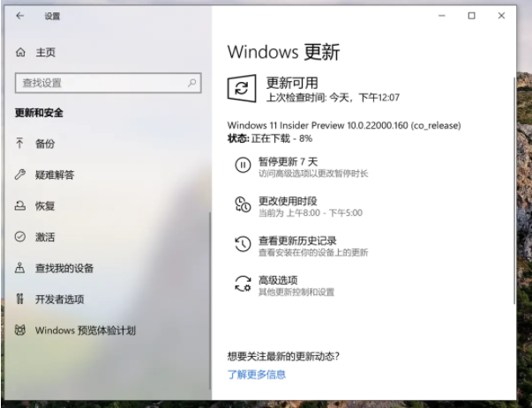Open the 主页 home icon
The width and height of the screenshot is (532, 408).
[x=20, y=52]
